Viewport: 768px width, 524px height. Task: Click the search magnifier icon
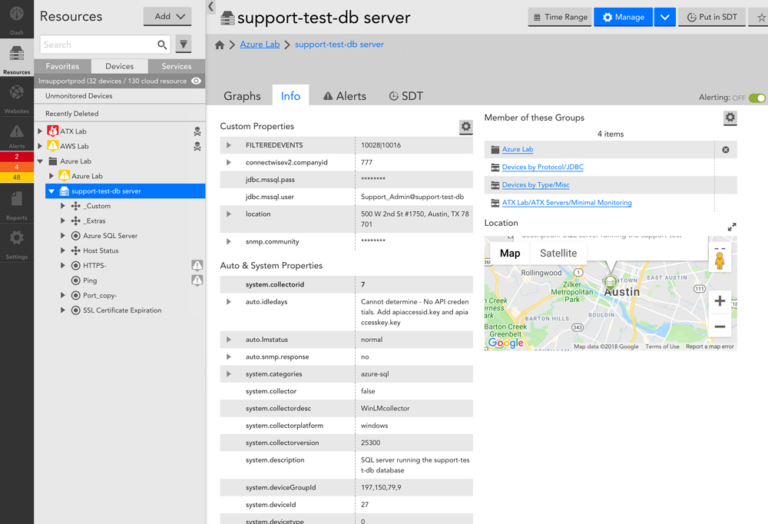(162, 45)
